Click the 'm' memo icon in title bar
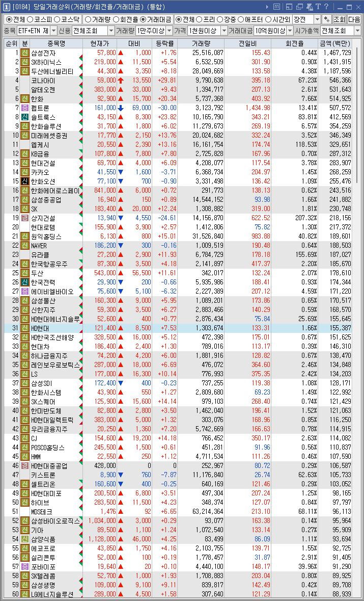 coord(277,7)
